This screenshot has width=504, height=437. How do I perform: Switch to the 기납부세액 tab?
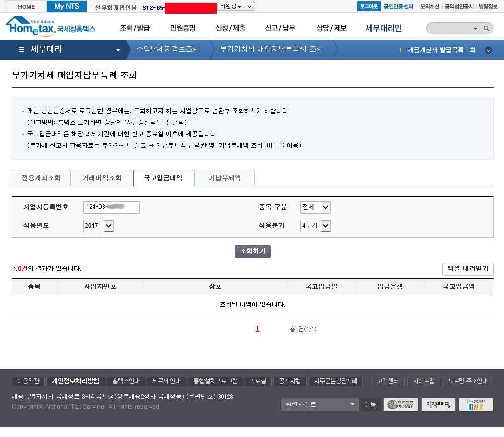[224, 178]
